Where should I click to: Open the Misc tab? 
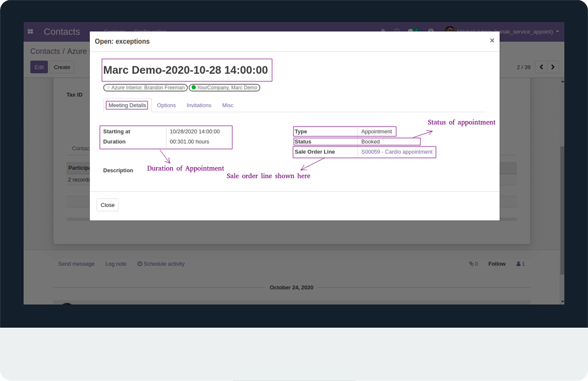228,105
